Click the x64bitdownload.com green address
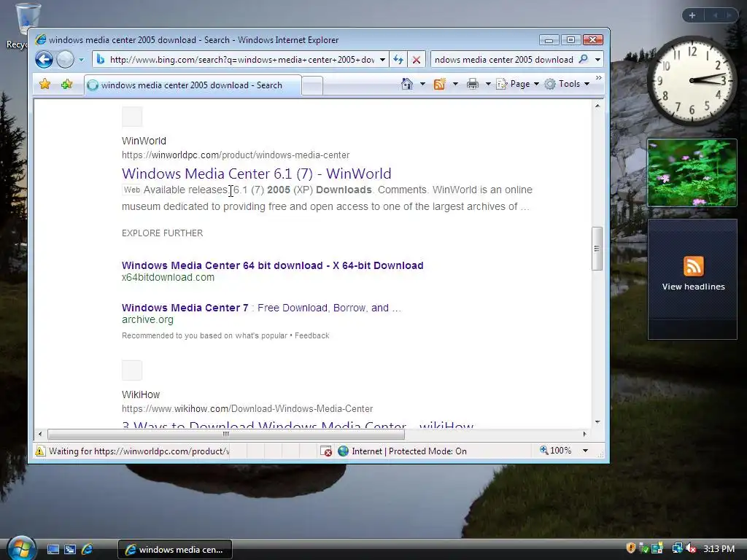Image resolution: width=747 pixels, height=560 pixels. click(x=168, y=277)
